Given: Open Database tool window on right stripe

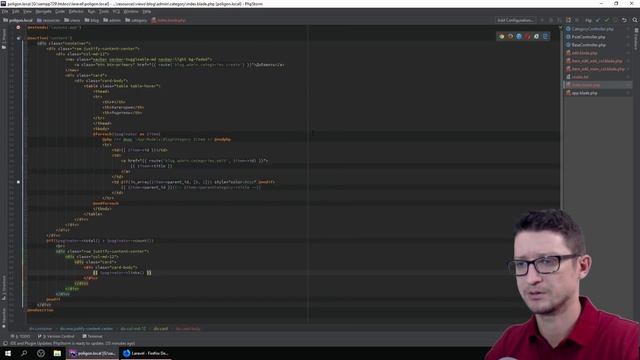Looking at the screenshot, I should (x=636, y=39).
